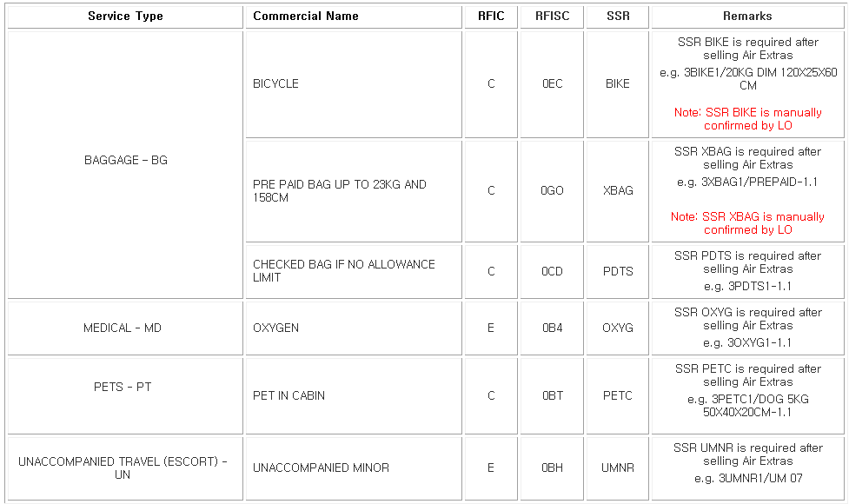Click the red SSR XBAG manually confirmed note
Image resolution: width=849 pixels, height=504 pixels.
pos(747,223)
